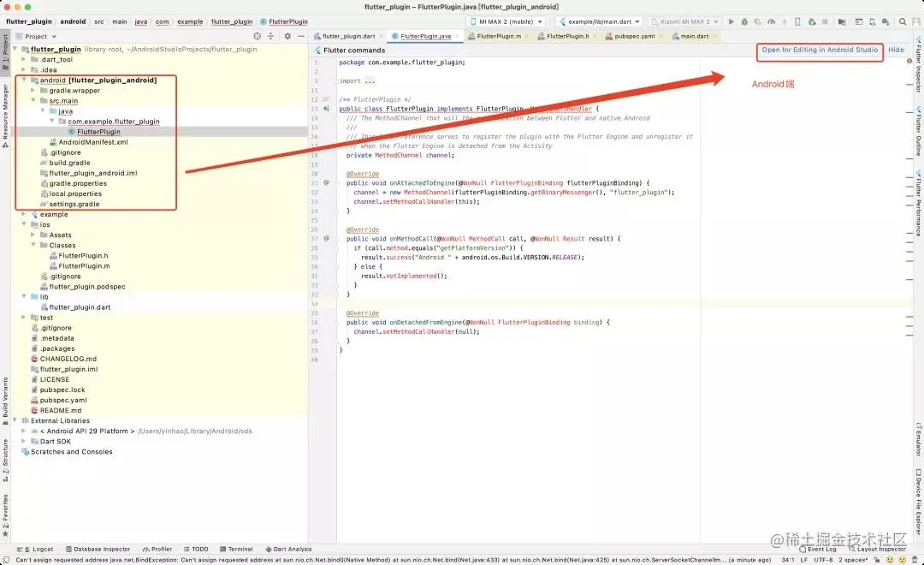Open Flutter Inspector side panel
The height and width of the screenshot is (565, 924).
pyautogui.click(x=918, y=62)
